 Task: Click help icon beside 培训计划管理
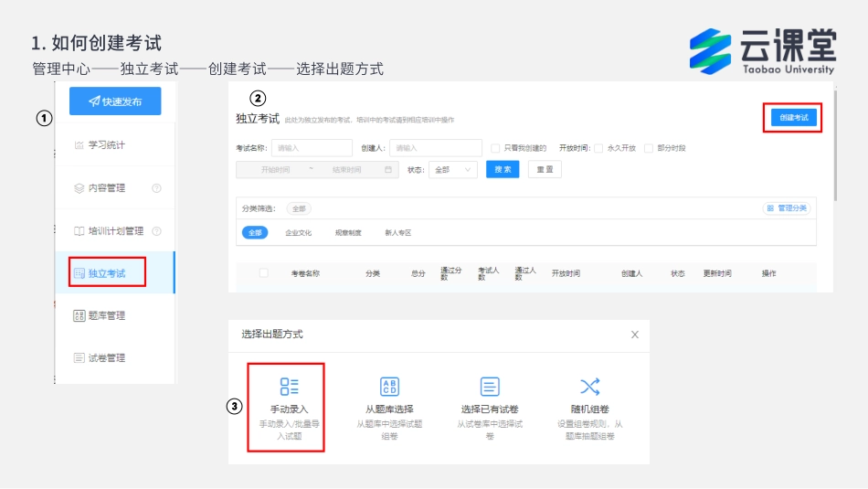point(156,231)
